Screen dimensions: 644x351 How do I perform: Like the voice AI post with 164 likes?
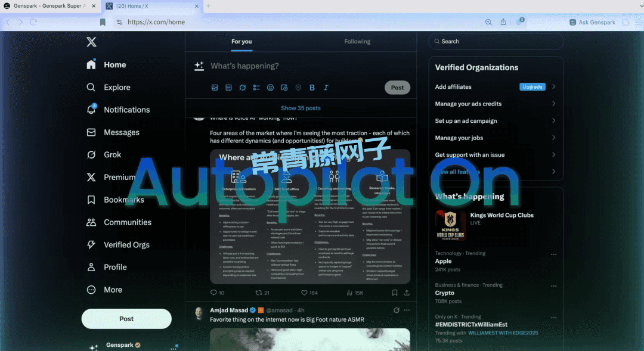click(309, 293)
